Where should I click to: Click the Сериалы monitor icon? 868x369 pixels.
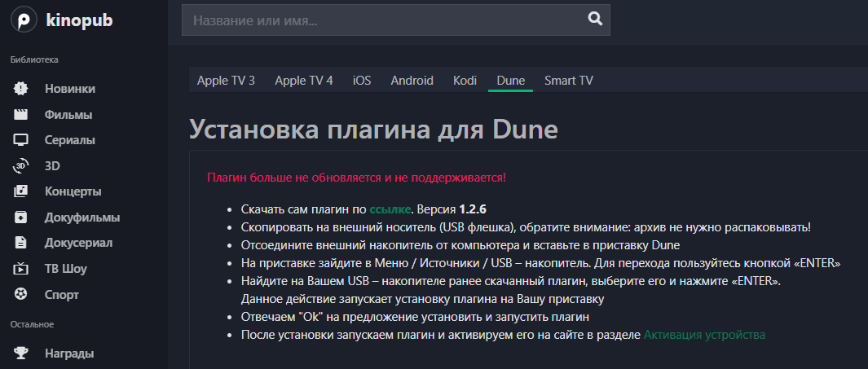(x=20, y=140)
